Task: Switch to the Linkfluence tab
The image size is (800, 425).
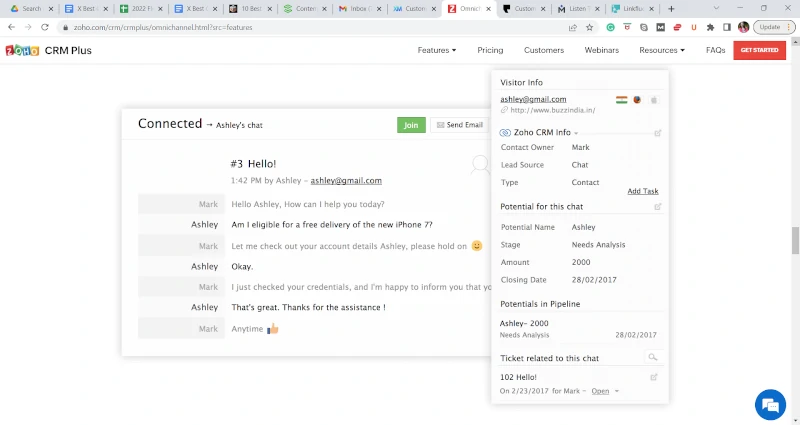Action: point(633,9)
